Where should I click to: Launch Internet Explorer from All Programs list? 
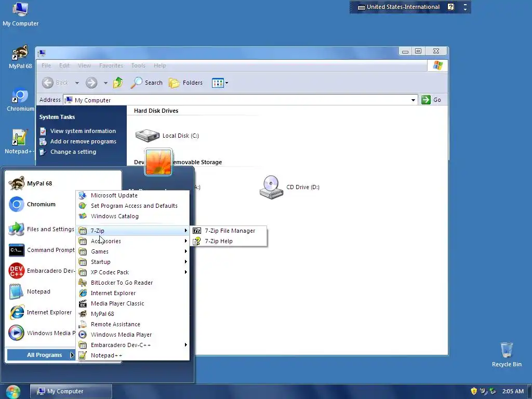(x=132, y=293)
